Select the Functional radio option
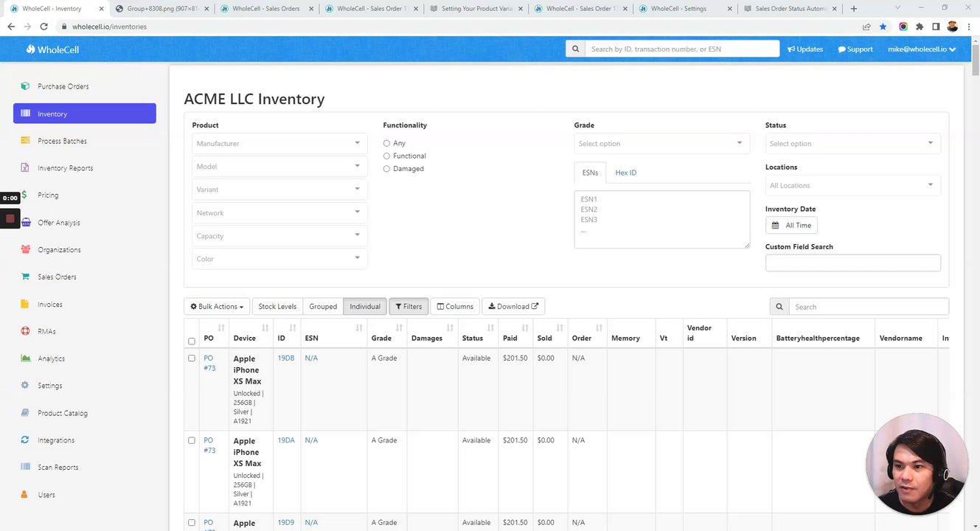Screen dimensions: 980x531 tap(386, 156)
